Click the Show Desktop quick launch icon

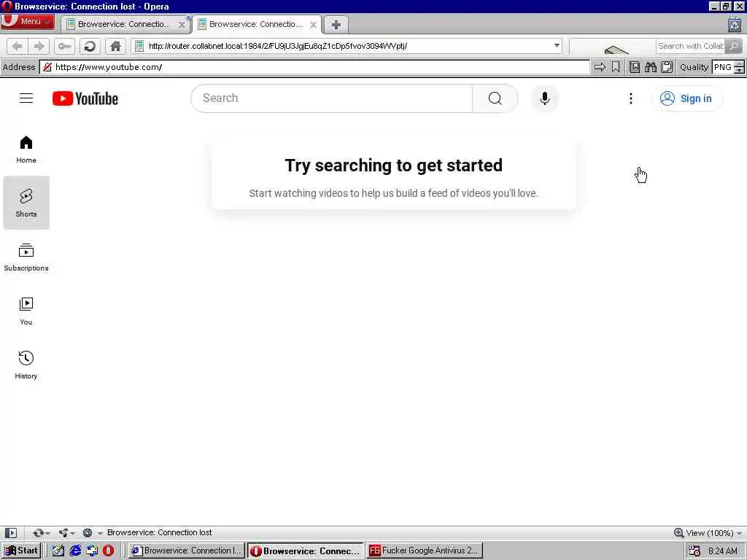tap(58, 551)
